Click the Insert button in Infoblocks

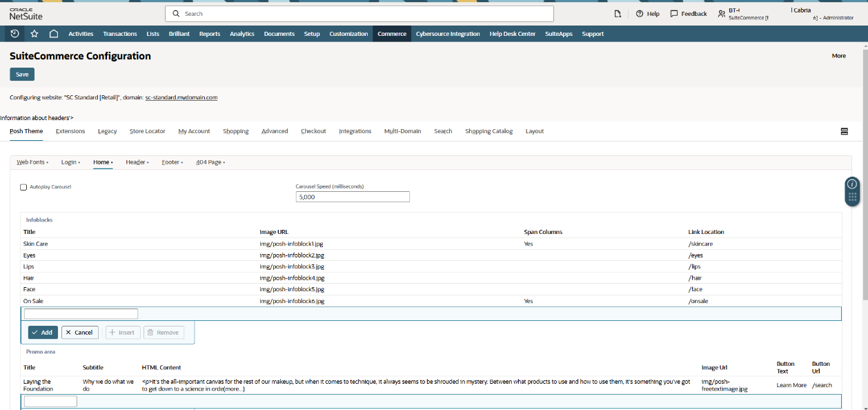point(123,332)
